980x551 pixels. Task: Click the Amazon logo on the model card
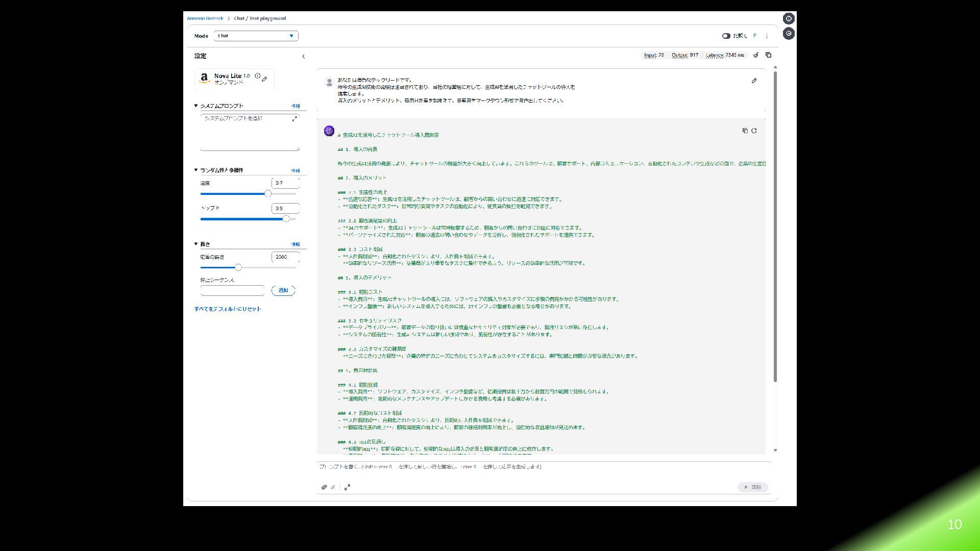(x=204, y=78)
